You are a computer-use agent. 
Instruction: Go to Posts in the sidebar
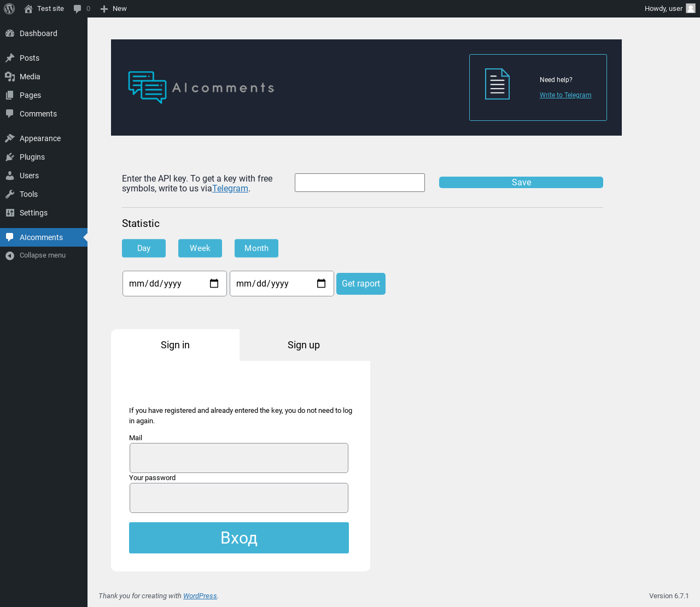click(x=44, y=58)
